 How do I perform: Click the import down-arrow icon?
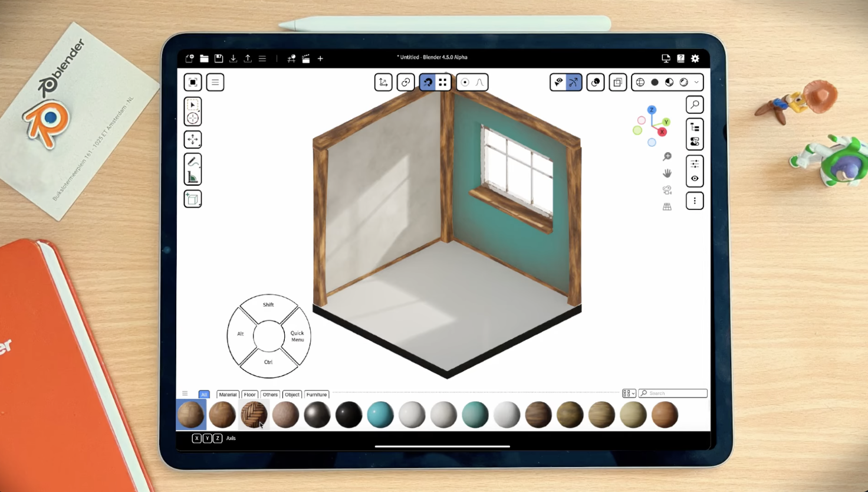coord(233,58)
